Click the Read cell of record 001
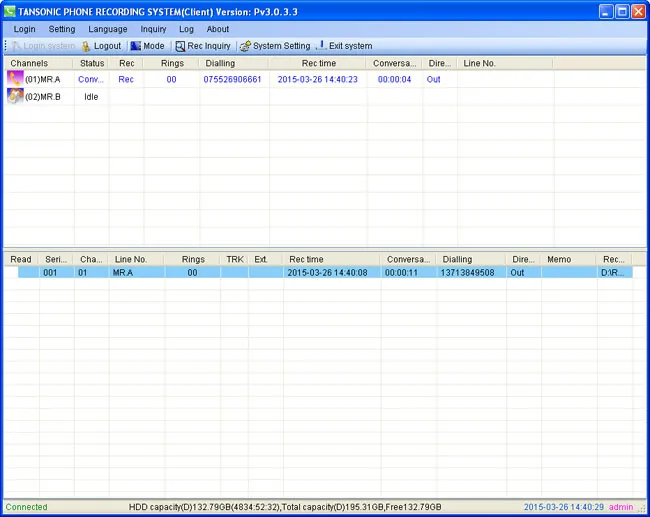The width and height of the screenshot is (650, 517). [21, 272]
